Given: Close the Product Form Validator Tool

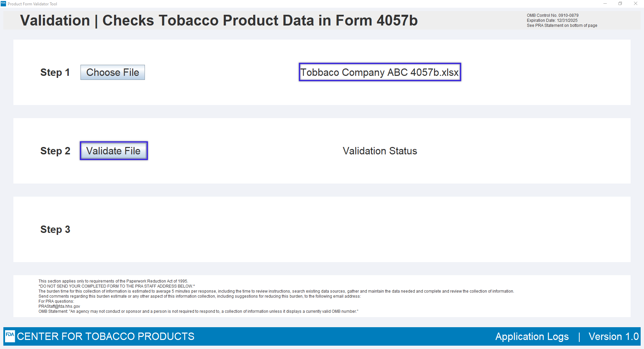Looking at the screenshot, I should [636, 4].
